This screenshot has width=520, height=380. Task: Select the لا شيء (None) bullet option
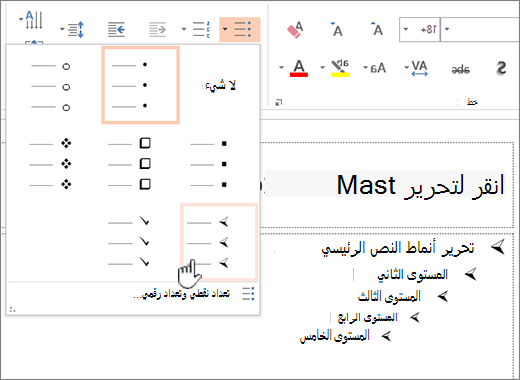tap(220, 86)
